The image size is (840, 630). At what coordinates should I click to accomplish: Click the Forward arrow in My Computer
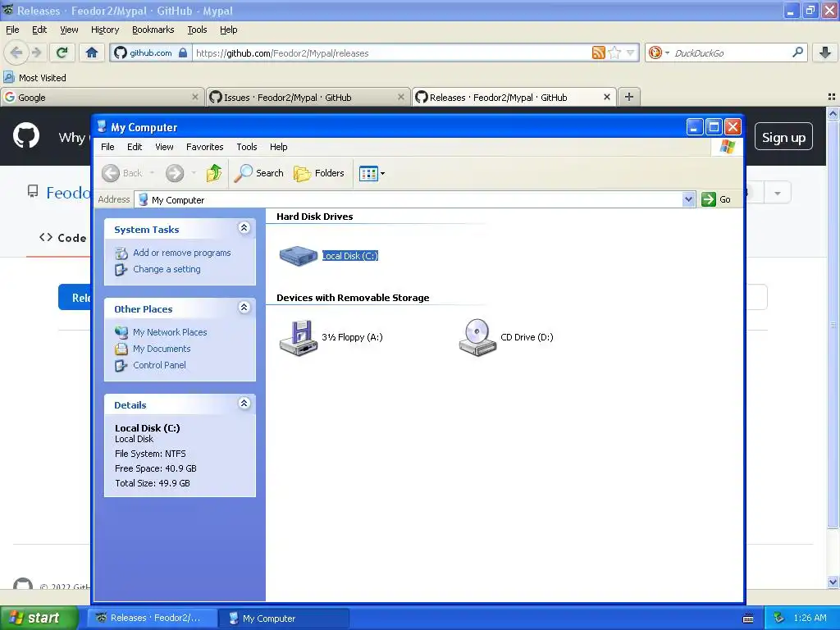coord(175,173)
